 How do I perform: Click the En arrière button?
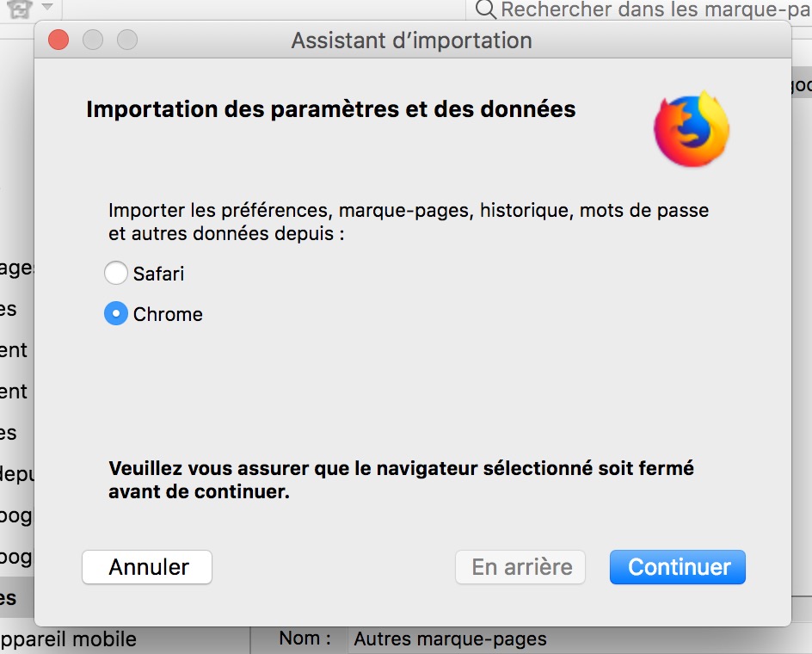520,567
